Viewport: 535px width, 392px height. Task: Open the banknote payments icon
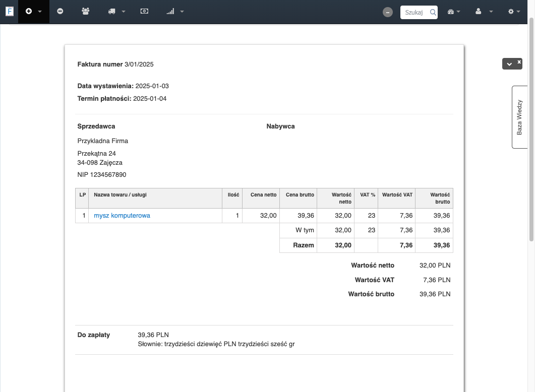144,11
